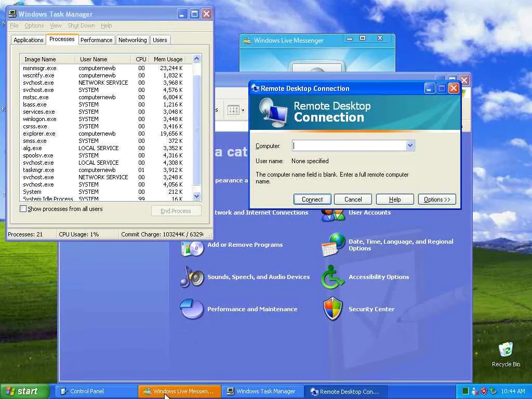Expand Remote Desktop Options >> button

click(437, 199)
